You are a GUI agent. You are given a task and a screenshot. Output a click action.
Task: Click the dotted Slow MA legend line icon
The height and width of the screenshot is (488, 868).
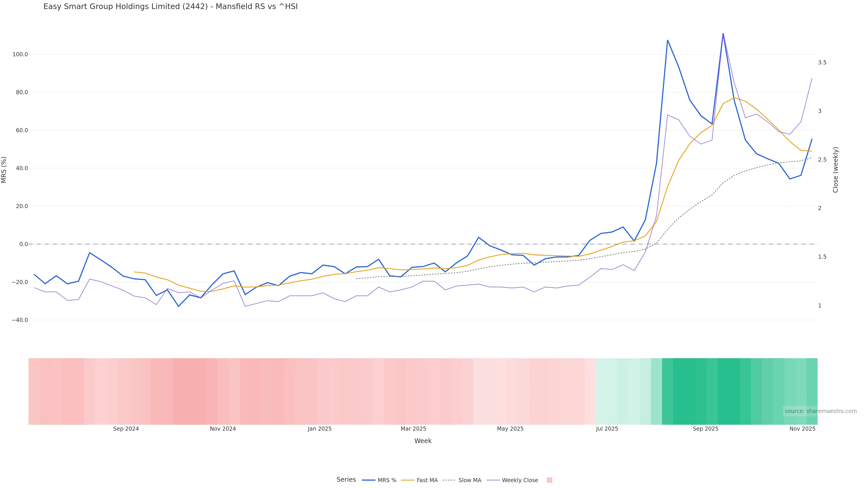pyautogui.click(x=449, y=480)
